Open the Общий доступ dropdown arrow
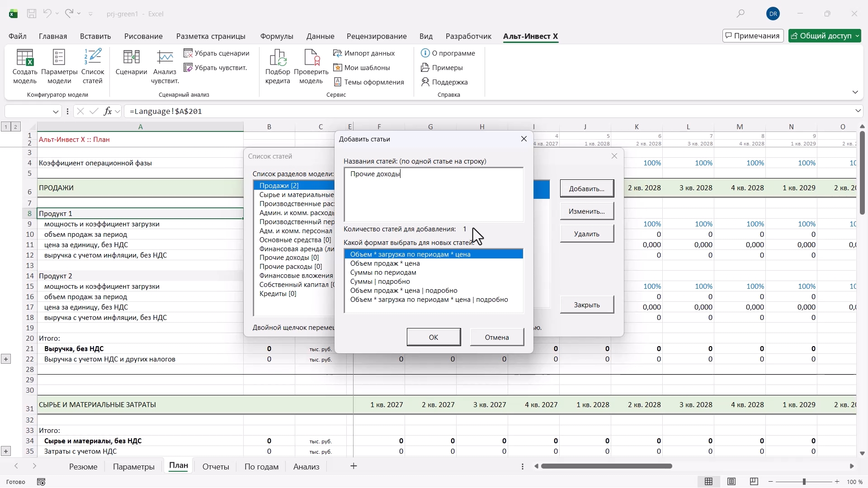 (858, 36)
